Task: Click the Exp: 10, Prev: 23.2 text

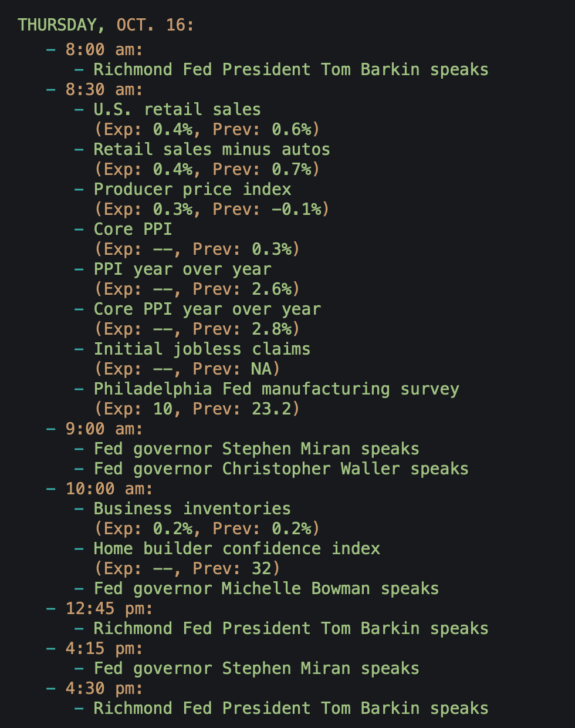Action: tap(197, 409)
